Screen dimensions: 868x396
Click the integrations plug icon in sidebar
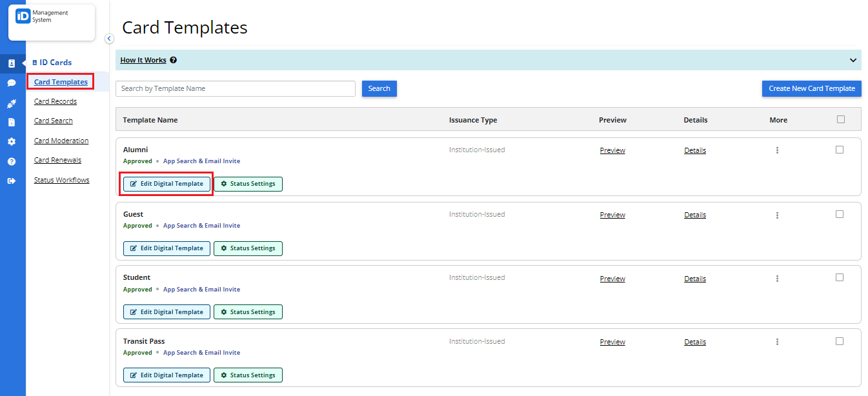point(12,102)
